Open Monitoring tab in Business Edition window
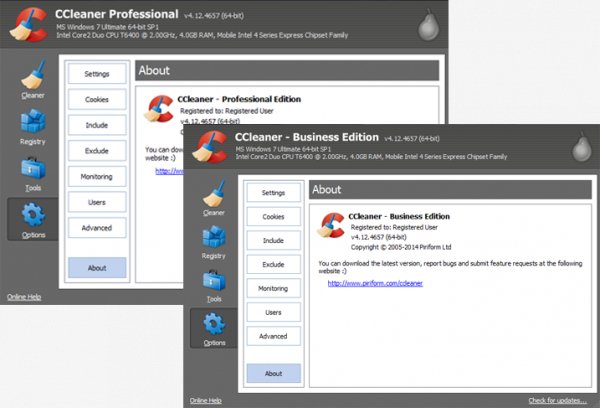Image resolution: width=600 pixels, height=408 pixels. (274, 288)
